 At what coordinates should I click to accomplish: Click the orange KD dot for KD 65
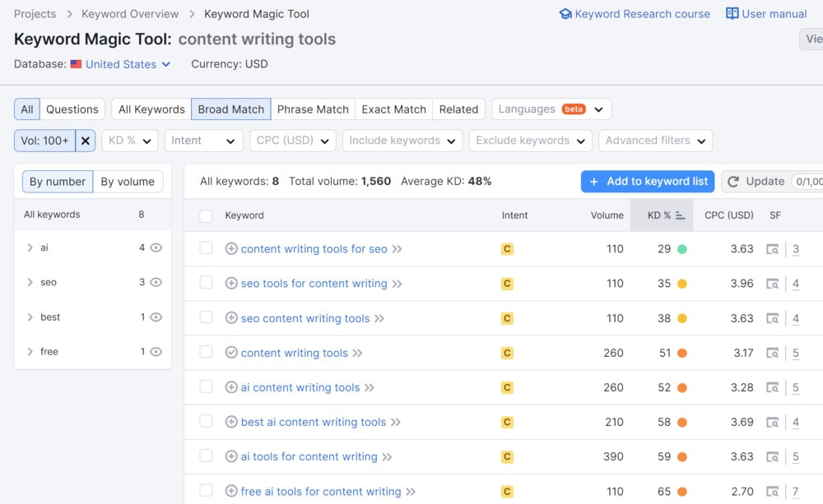pyautogui.click(x=681, y=492)
